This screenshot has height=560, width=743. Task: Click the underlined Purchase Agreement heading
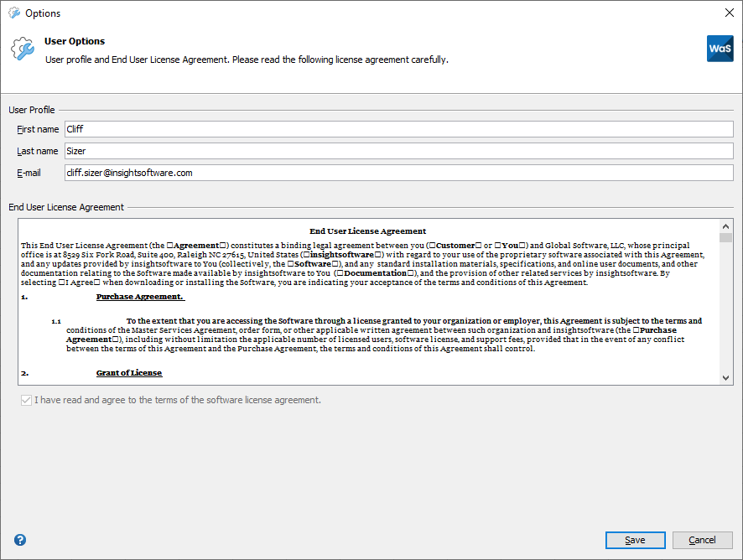click(x=139, y=296)
